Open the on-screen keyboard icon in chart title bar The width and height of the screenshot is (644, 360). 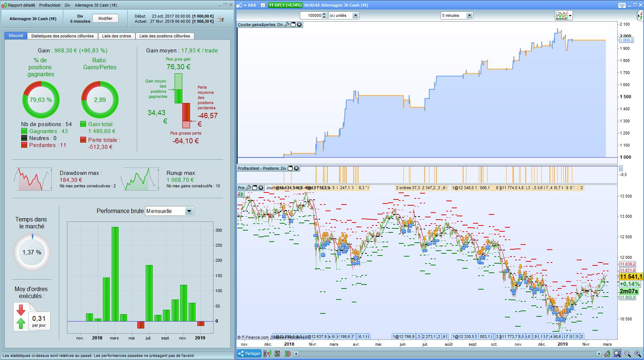click(x=622, y=5)
